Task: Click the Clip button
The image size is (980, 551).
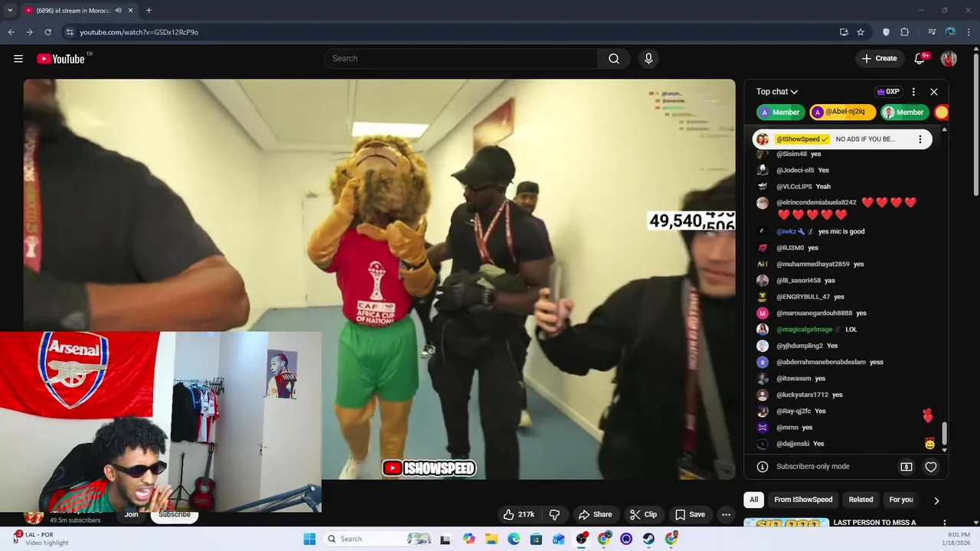Action: (643, 514)
